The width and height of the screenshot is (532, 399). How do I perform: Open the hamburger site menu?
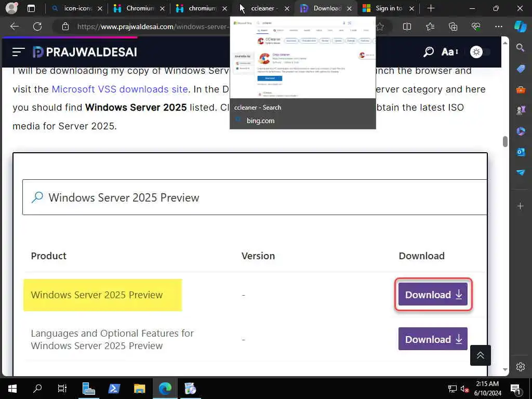18,52
